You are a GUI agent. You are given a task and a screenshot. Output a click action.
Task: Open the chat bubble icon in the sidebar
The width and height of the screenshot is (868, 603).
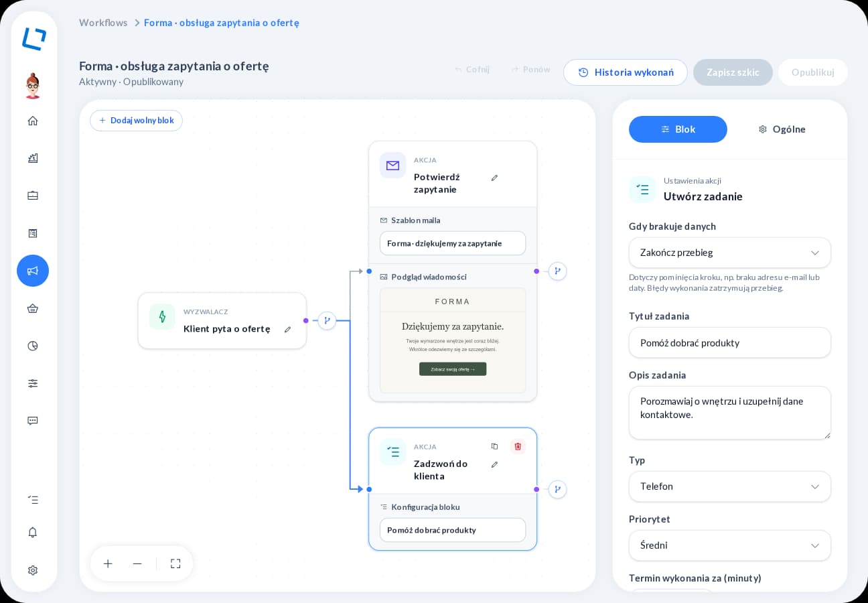point(33,421)
